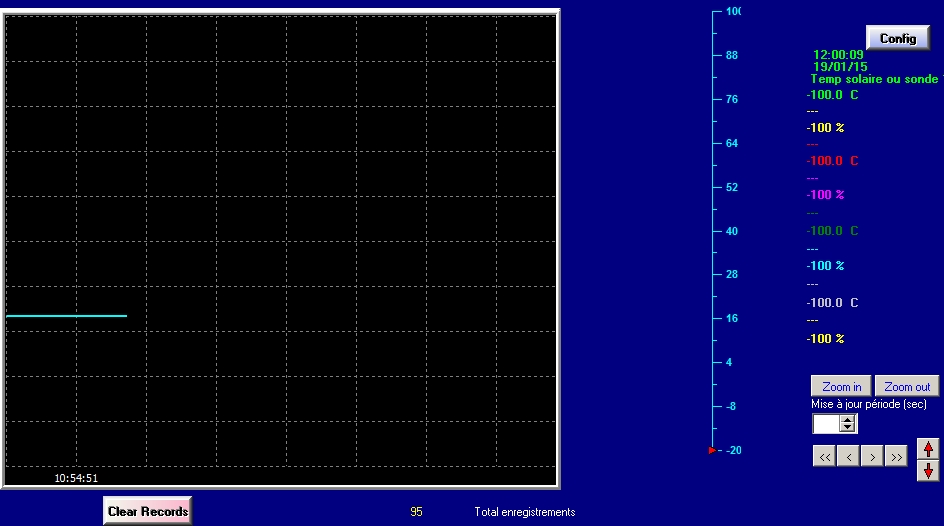This screenshot has height=526, width=944.
Task: Open the Config settings
Action: click(x=897, y=38)
